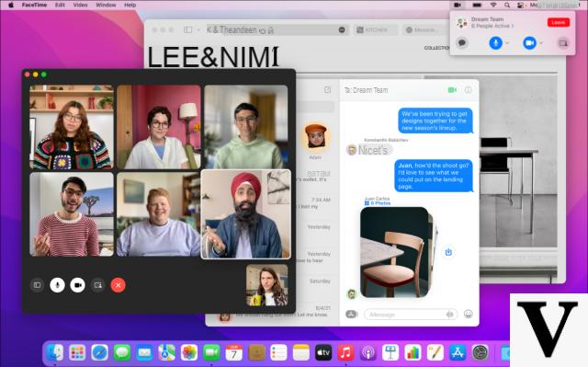The image size is (588, 367).
Task: Start screen sharing from FaceTime call controls
Action: [x=98, y=285]
